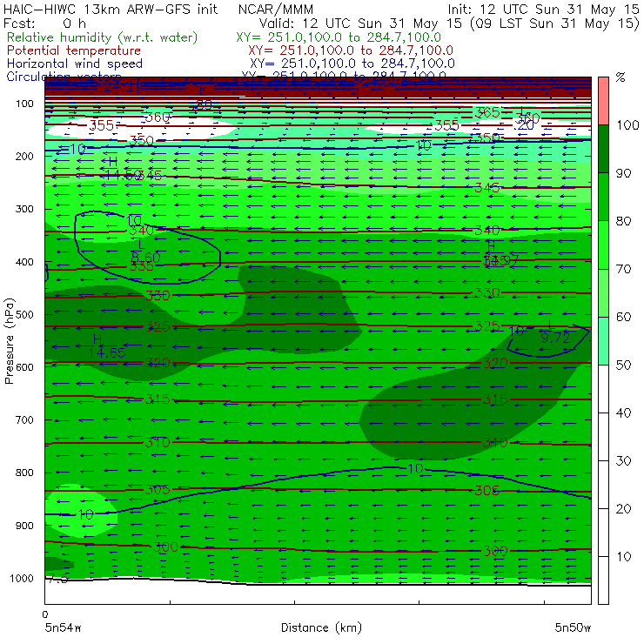This screenshot has height=644, width=644.
Task: Click the '500' pressure axis label
Action: tap(25, 315)
